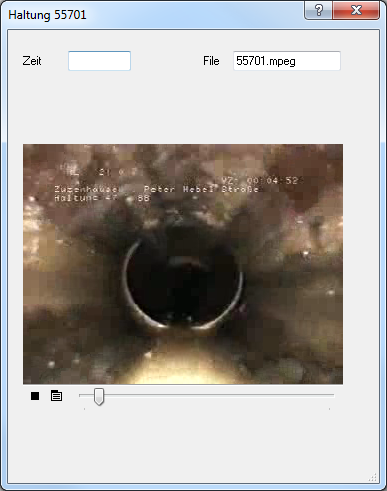Click into the Zeit input field
The image size is (387, 491).
99,61
